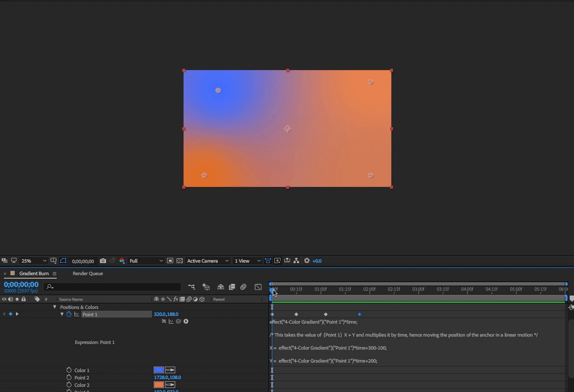Click the 3D Layer cube column header
Viewport: 574px width, 392px height.
click(202, 299)
